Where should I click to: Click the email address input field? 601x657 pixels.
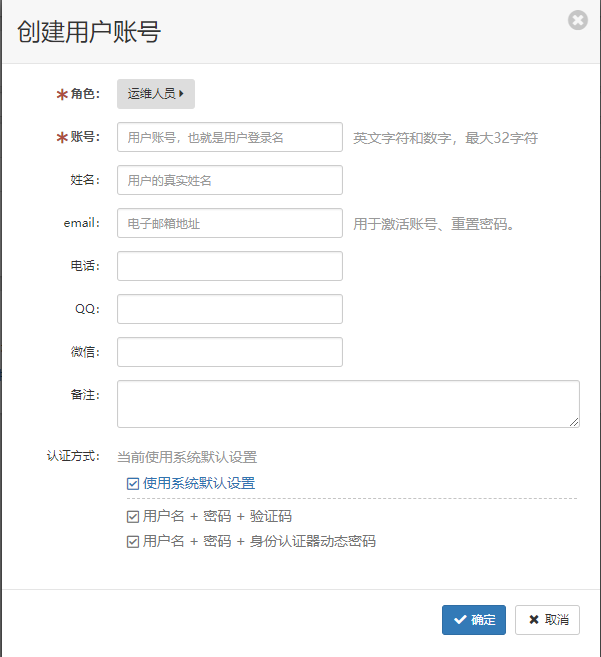[230, 223]
